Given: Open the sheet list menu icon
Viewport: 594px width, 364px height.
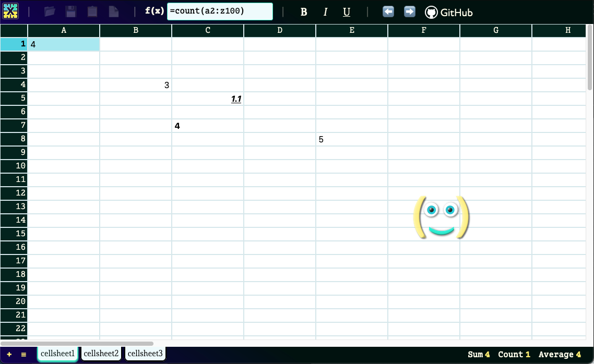Looking at the screenshot, I should tap(23, 355).
